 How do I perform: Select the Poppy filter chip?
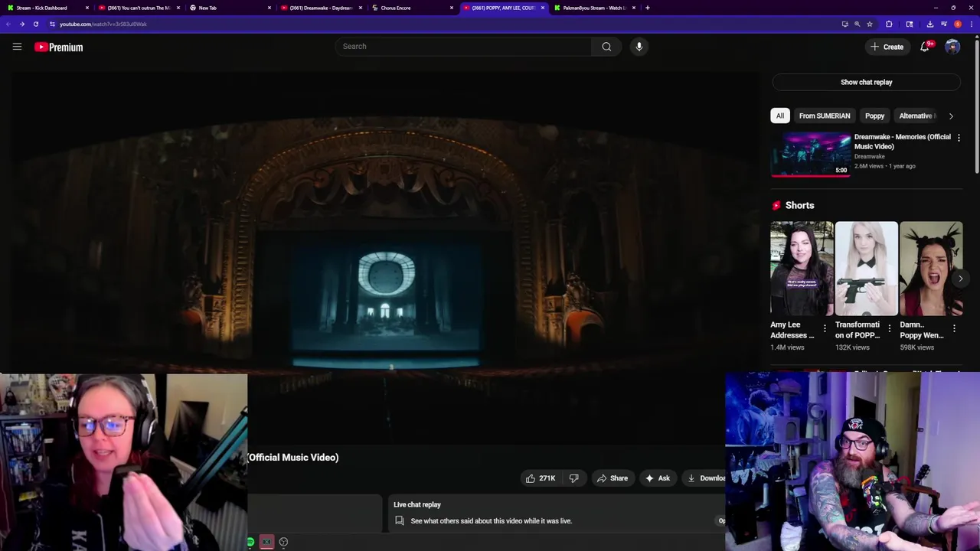[x=874, y=116]
